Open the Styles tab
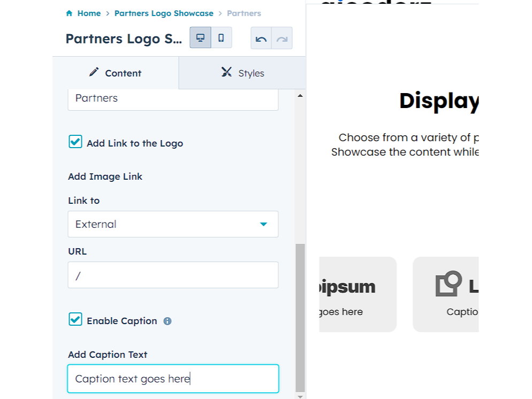 [x=242, y=73]
